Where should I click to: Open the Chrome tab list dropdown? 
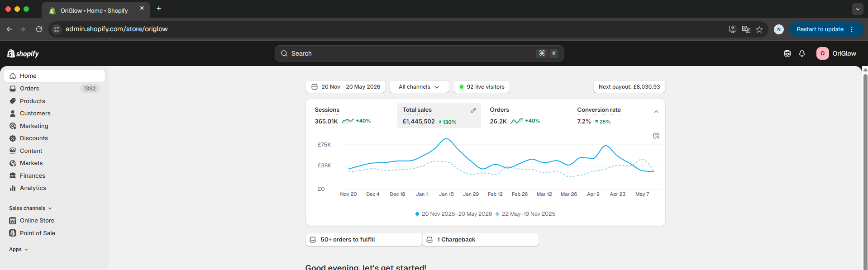pos(857,9)
